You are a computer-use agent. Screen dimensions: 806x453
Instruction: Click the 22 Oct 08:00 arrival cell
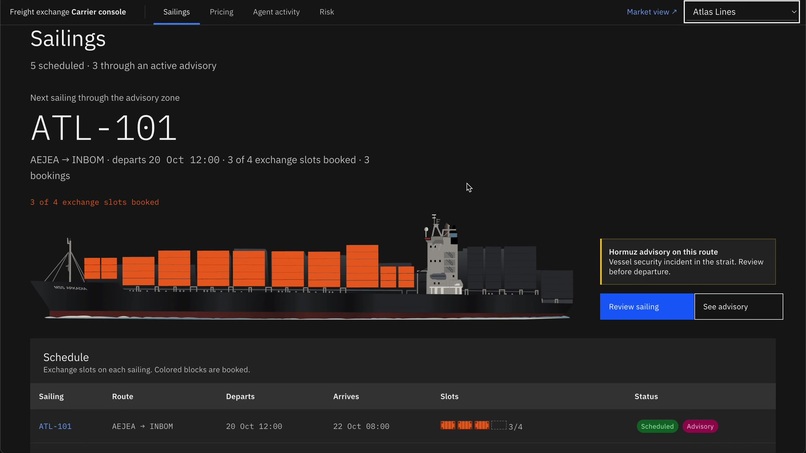(361, 426)
